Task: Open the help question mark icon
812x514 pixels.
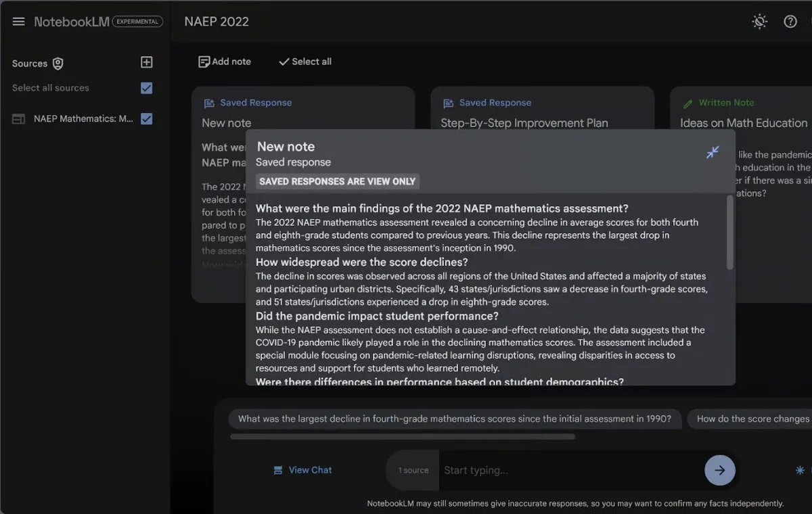Action: coord(790,22)
